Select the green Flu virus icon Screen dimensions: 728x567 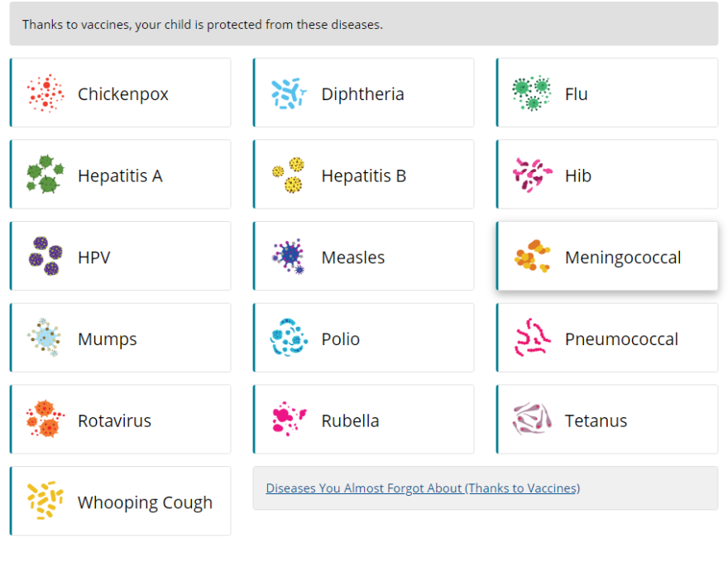[x=532, y=94]
